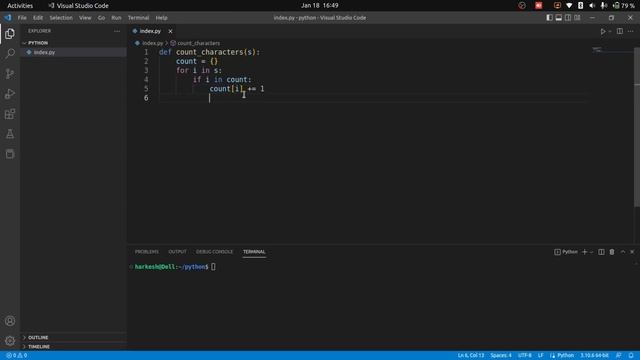Open the Edit menu
640x360 pixels.
(x=38, y=18)
